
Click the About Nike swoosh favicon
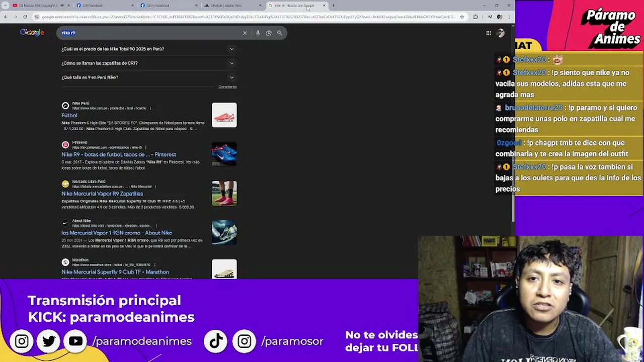tap(65, 223)
